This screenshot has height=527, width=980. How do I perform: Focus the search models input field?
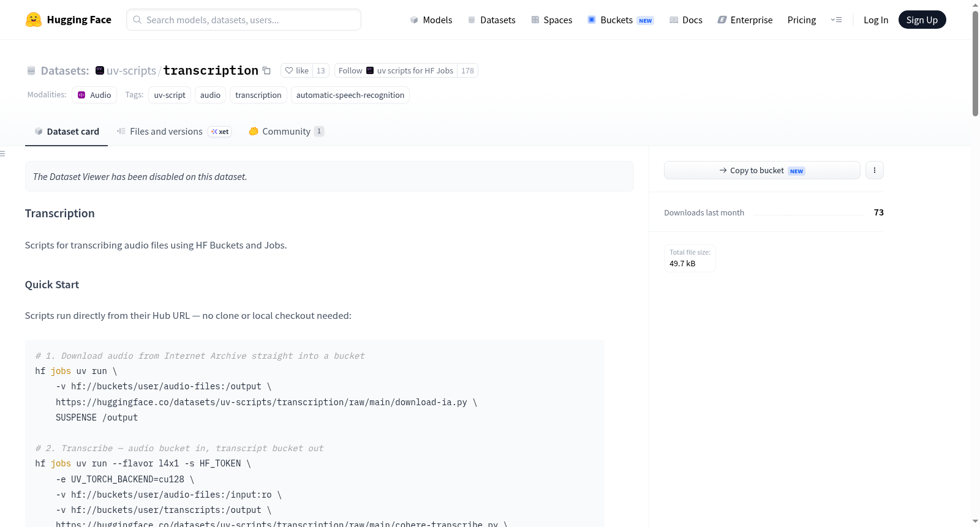point(244,20)
